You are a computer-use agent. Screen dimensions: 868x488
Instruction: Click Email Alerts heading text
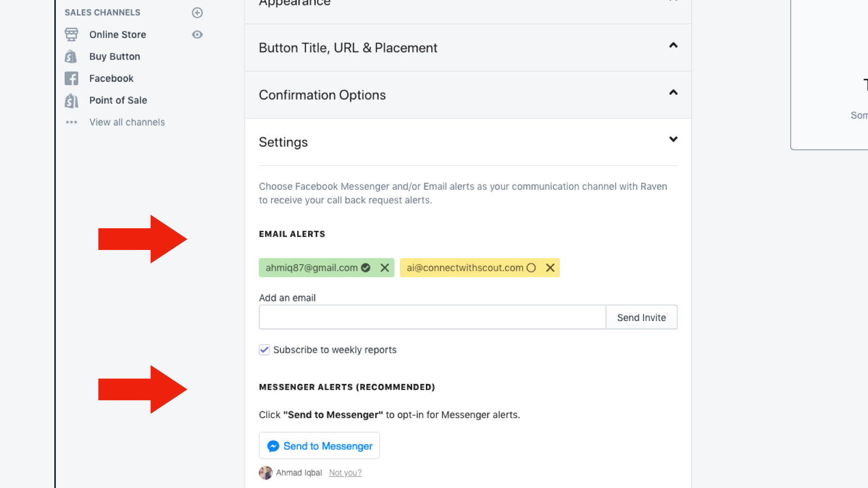tap(292, 234)
